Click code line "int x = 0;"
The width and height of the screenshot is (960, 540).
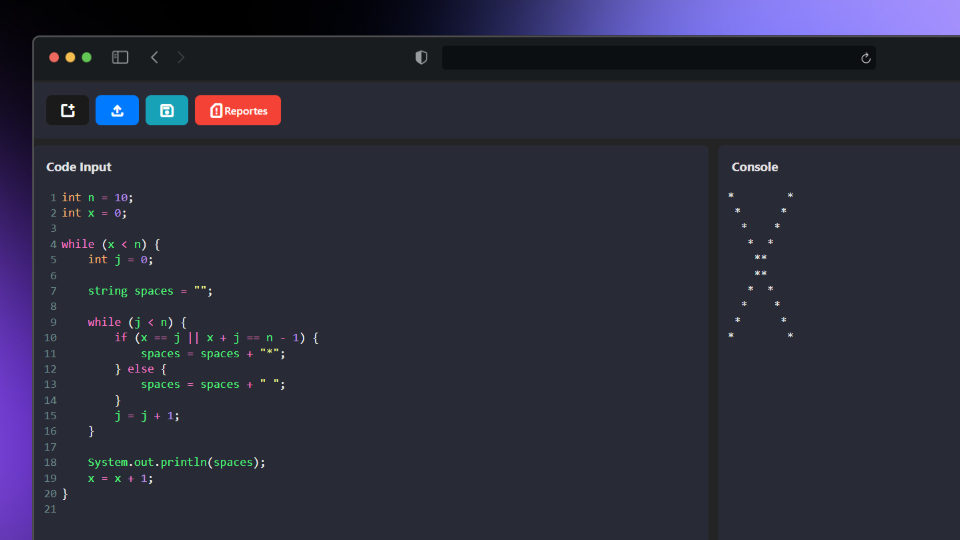94,213
